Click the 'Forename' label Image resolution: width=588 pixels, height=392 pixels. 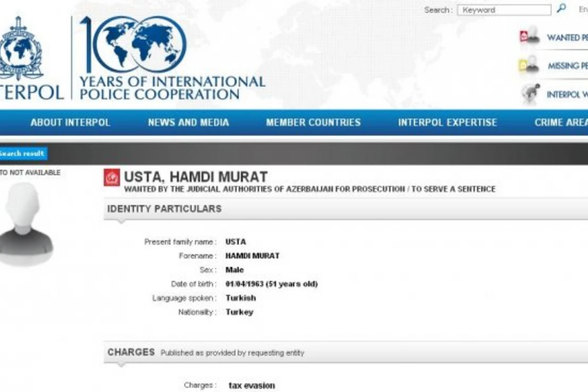(197, 256)
